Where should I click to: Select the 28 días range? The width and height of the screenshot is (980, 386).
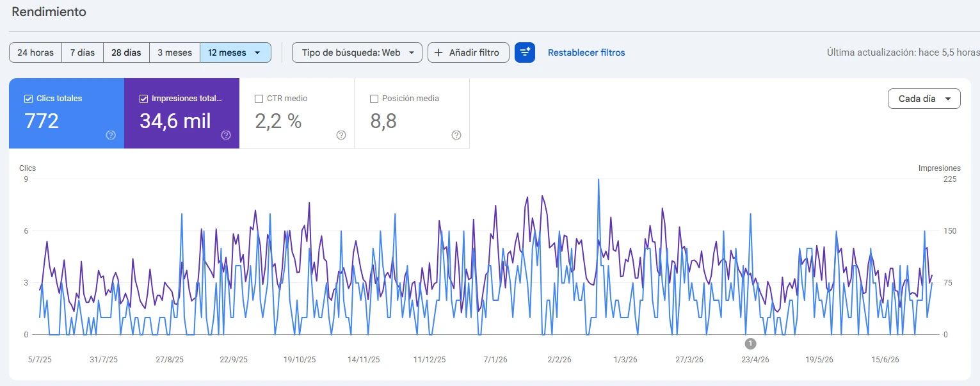126,52
